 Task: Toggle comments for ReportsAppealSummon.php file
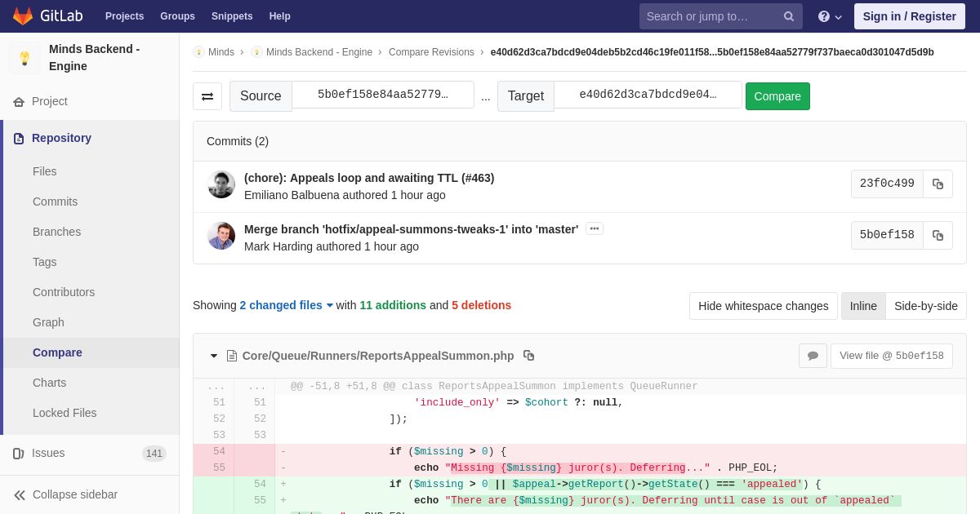pos(813,356)
